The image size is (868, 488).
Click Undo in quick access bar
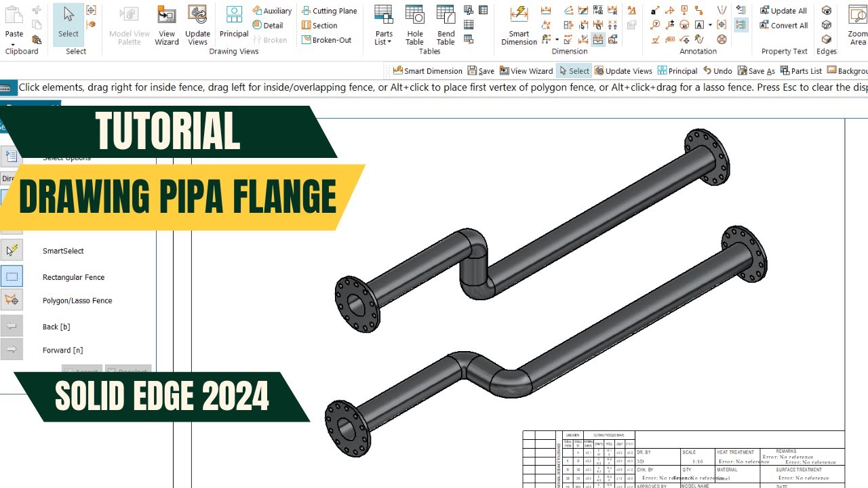point(717,70)
